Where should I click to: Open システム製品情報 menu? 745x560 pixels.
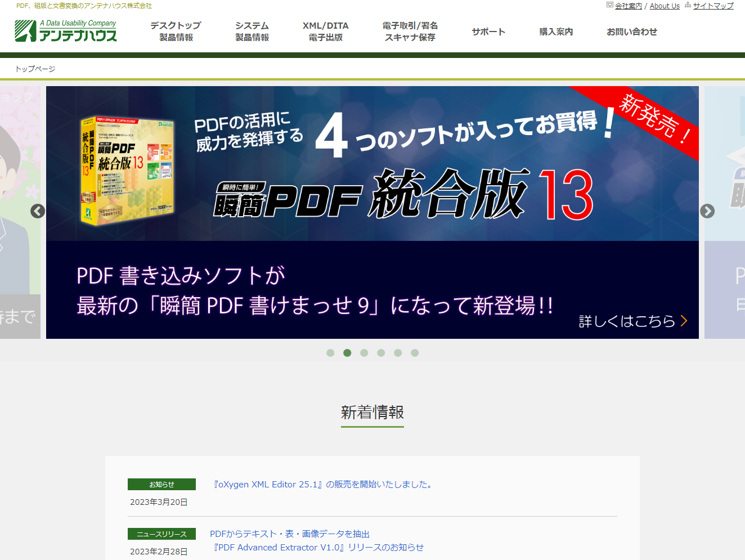click(x=252, y=32)
